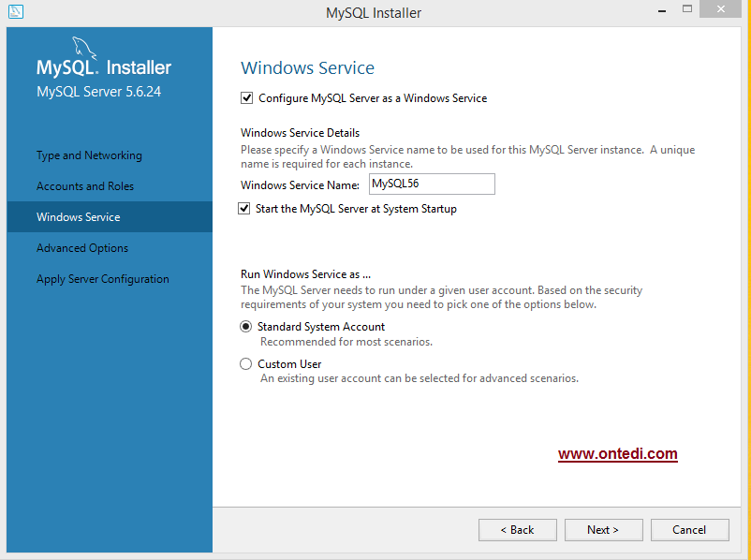Image resolution: width=751 pixels, height=560 pixels.
Task: Click the Windows Service Name: label
Action: [x=300, y=185]
